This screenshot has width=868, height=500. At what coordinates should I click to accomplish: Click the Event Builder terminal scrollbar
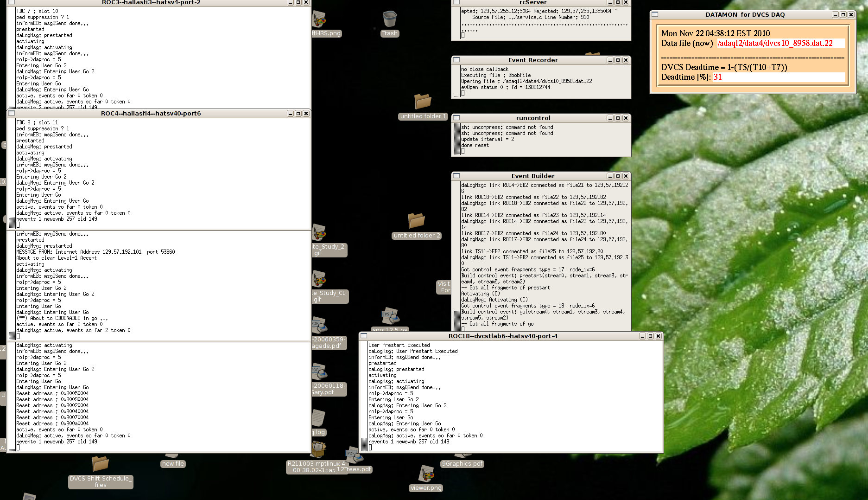pos(456,256)
